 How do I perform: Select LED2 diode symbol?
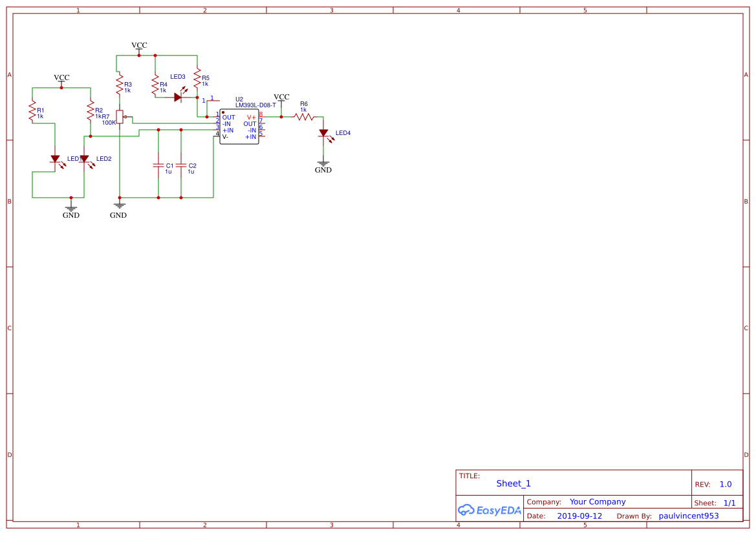click(86, 158)
